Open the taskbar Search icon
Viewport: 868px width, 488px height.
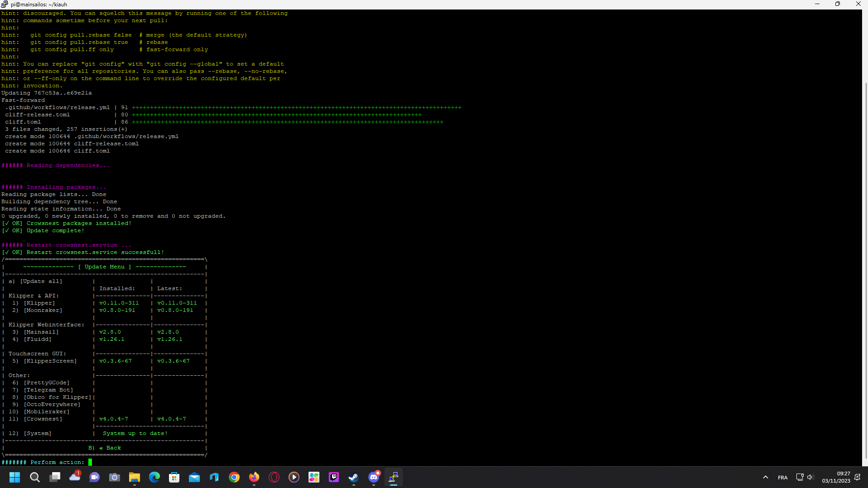pos(34,477)
